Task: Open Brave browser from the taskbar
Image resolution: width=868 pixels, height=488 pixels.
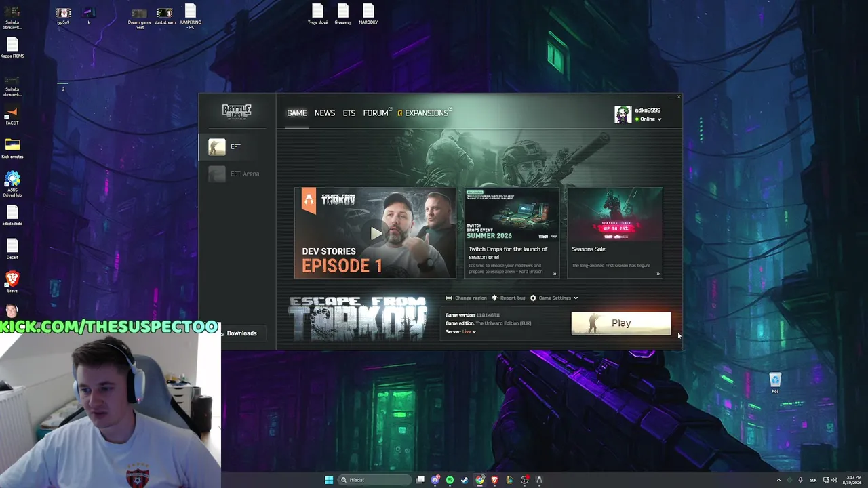Action: point(494,480)
